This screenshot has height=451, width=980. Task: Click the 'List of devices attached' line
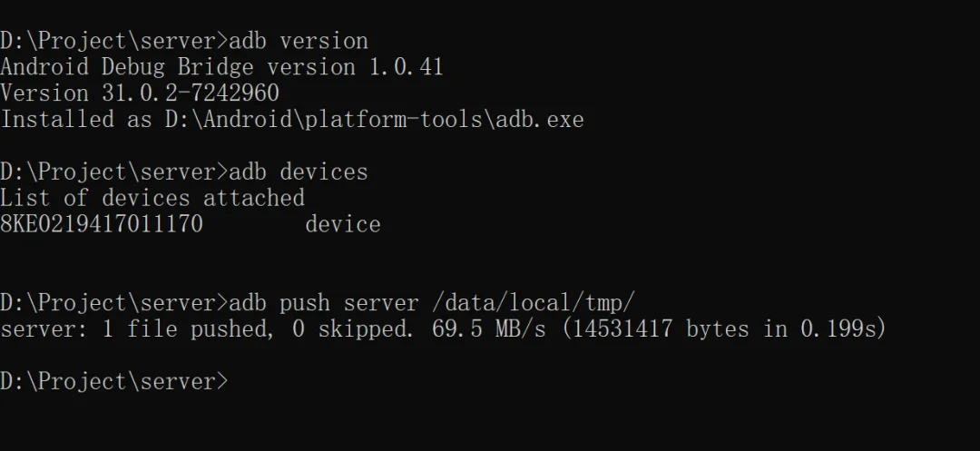tap(152, 198)
